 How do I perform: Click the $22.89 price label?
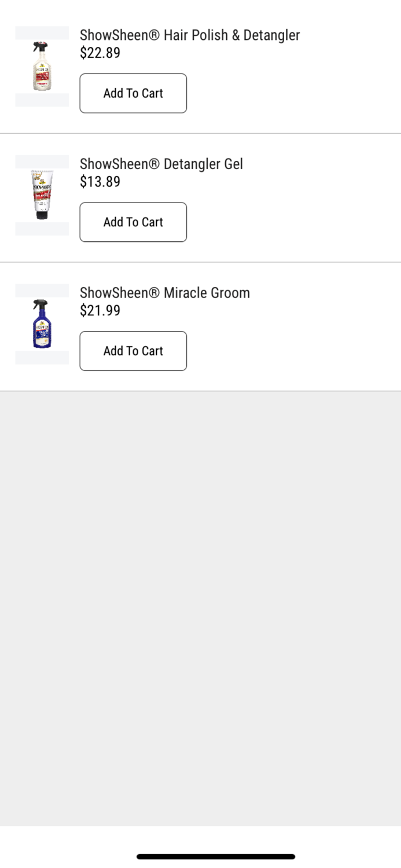click(100, 53)
